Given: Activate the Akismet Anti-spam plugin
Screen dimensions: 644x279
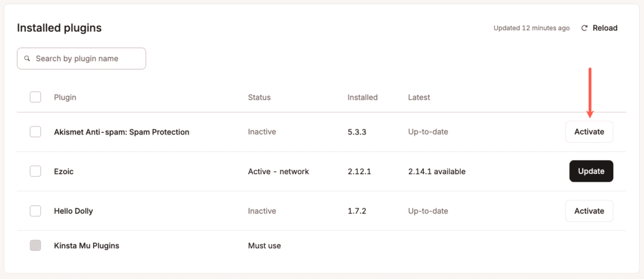Looking at the screenshot, I should [x=589, y=132].
